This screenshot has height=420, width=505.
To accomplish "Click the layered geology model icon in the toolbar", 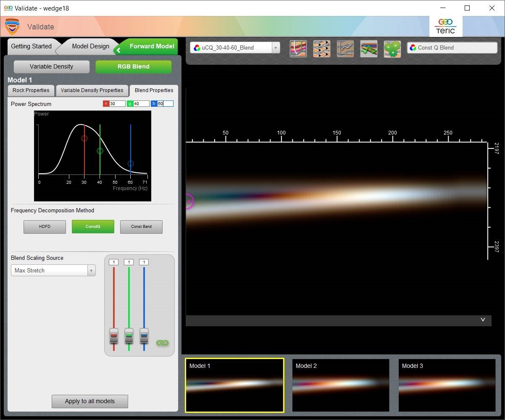I will (x=298, y=49).
